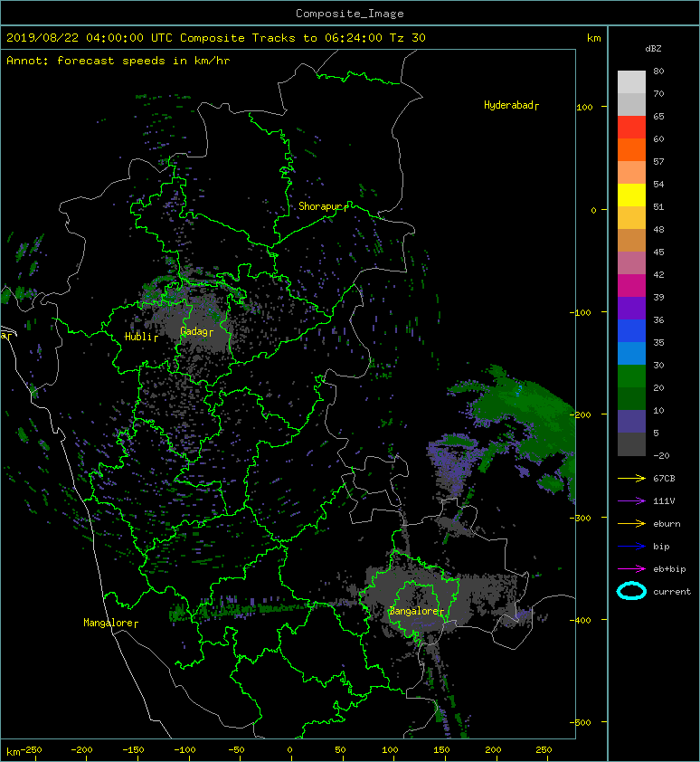Click the Shorapur city label
This screenshot has height=762, width=700.
[323, 206]
